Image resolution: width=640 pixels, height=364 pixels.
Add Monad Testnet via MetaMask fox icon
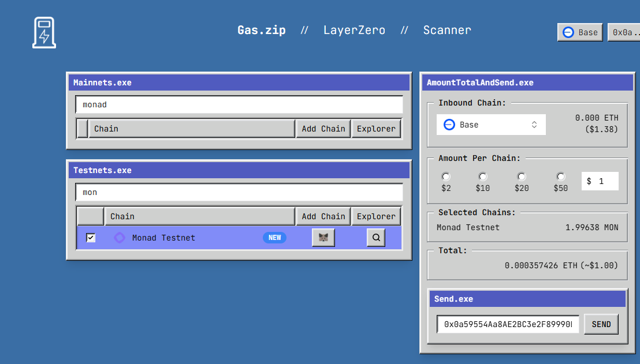[x=323, y=238]
